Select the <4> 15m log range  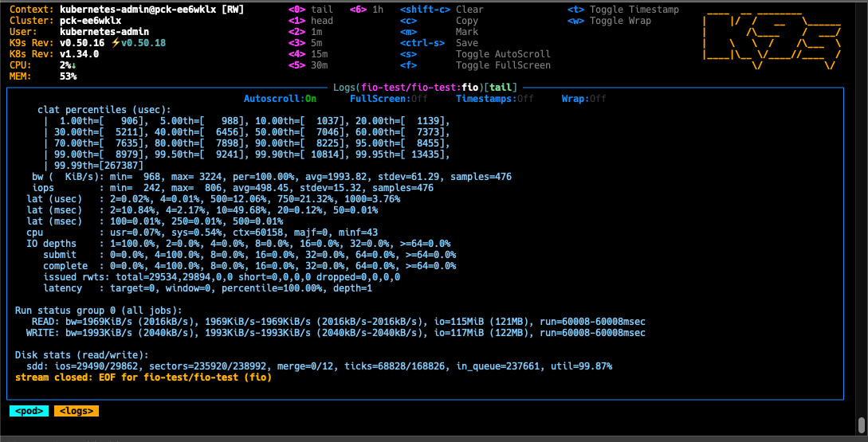pos(308,53)
